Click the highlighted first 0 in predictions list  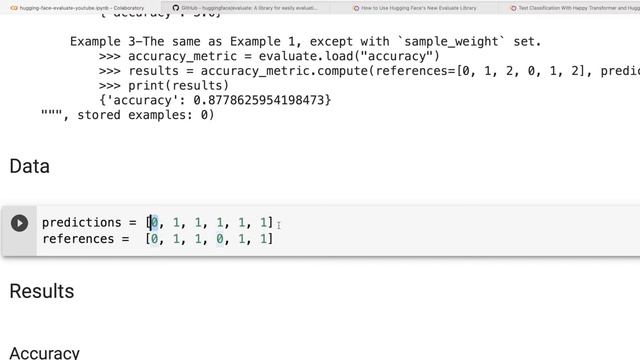coord(154,222)
